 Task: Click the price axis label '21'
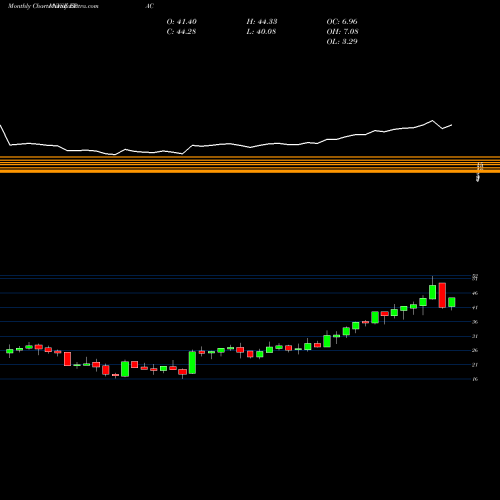point(475,365)
